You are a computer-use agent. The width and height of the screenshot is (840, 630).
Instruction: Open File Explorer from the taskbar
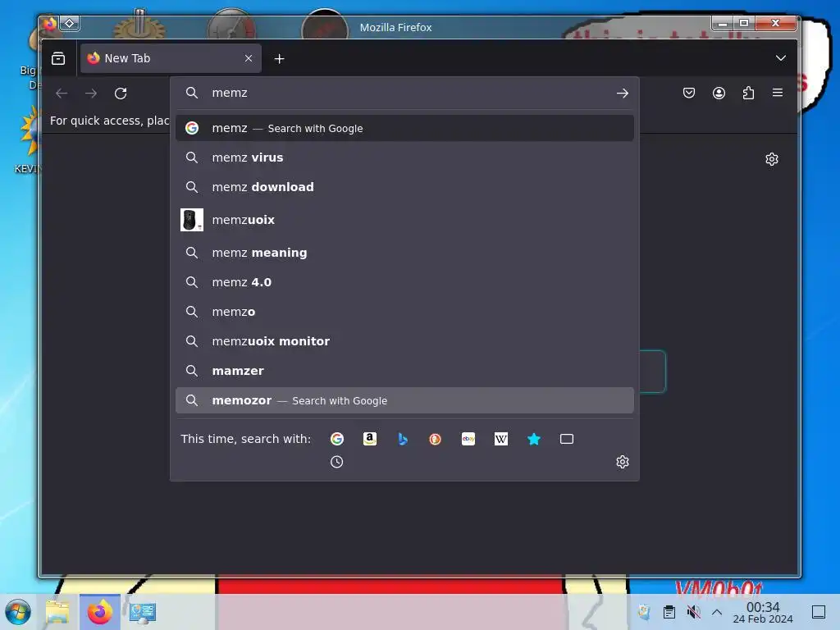pyautogui.click(x=58, y=612)
